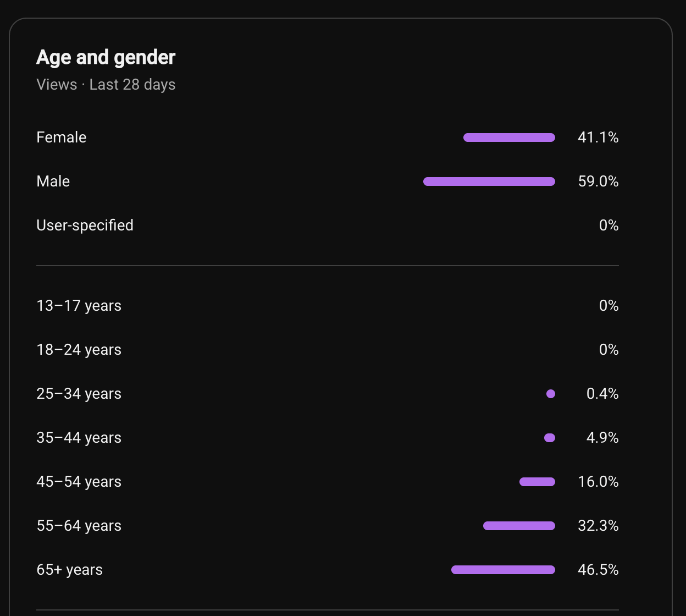
Task: Click the Female purple bar
Action: pyautogui.click(x=509, y=137)
